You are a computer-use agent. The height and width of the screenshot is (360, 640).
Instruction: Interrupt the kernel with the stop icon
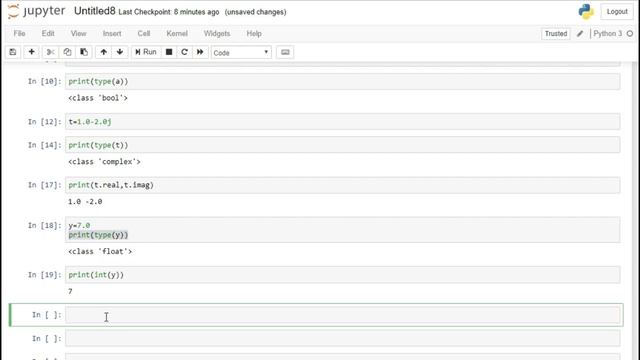tap(169, 52)
